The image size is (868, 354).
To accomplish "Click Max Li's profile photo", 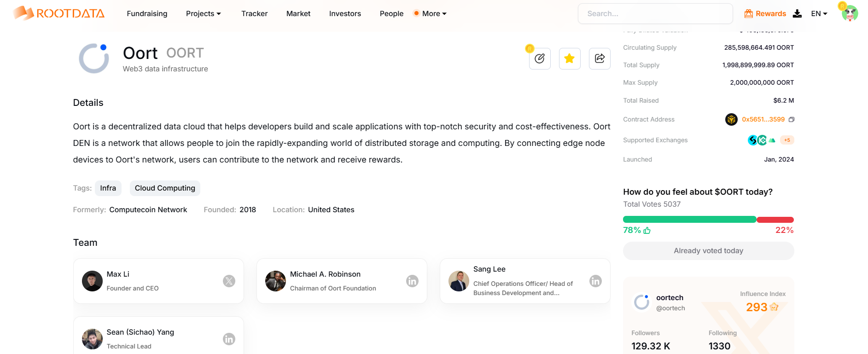I will [92, 281].
